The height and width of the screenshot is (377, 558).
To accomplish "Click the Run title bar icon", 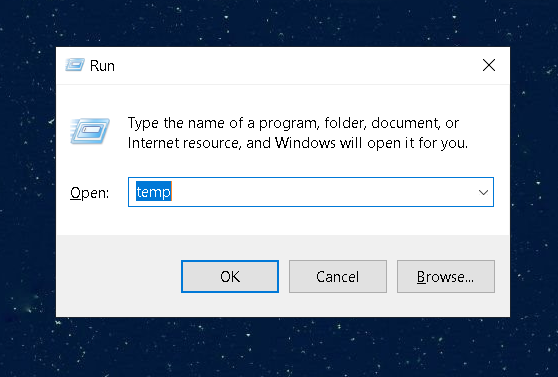I will click(x=75, y=65).
